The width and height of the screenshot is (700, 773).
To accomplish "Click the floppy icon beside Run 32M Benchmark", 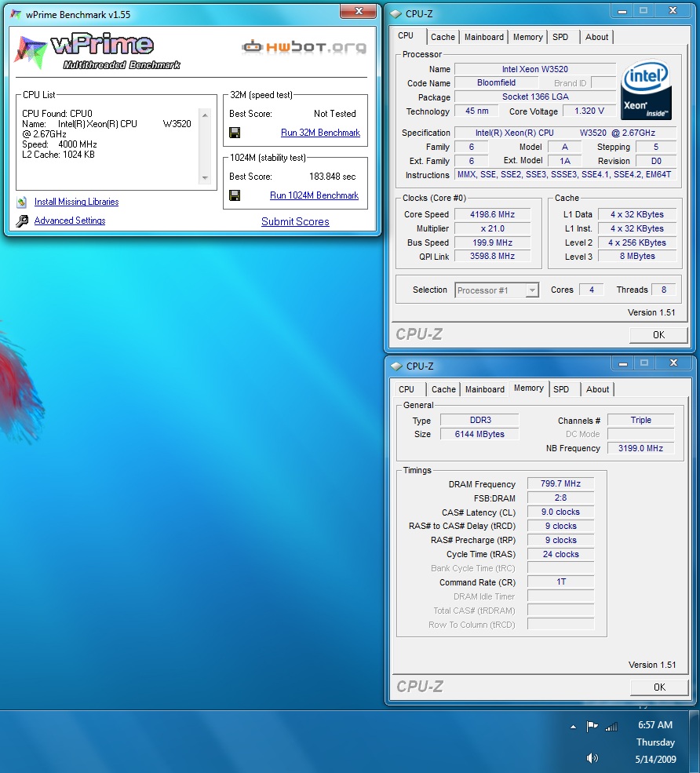I will click(235, 133).
